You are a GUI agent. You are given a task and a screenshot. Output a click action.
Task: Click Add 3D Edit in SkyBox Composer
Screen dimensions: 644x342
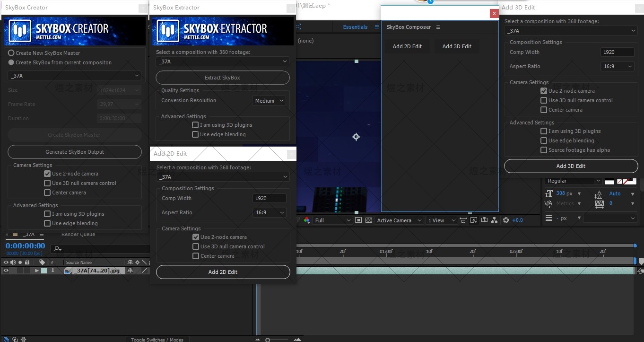pyautogui.click(x=457, y=46)
